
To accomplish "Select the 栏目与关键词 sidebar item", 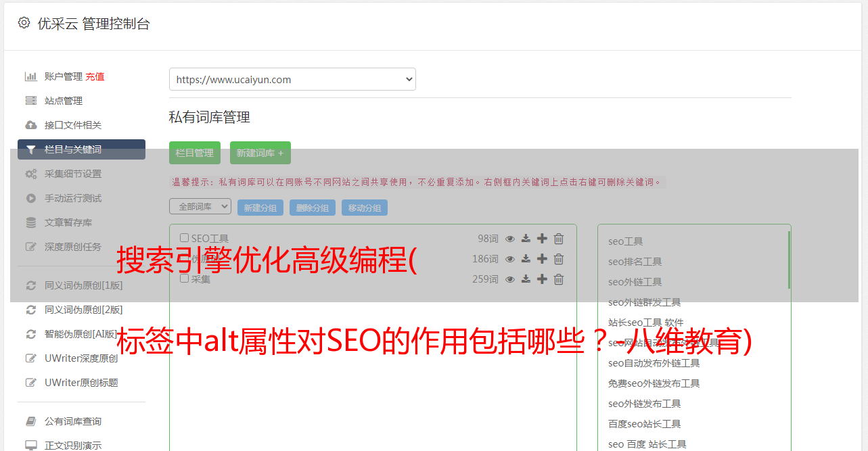I will [x=81, y=149].
